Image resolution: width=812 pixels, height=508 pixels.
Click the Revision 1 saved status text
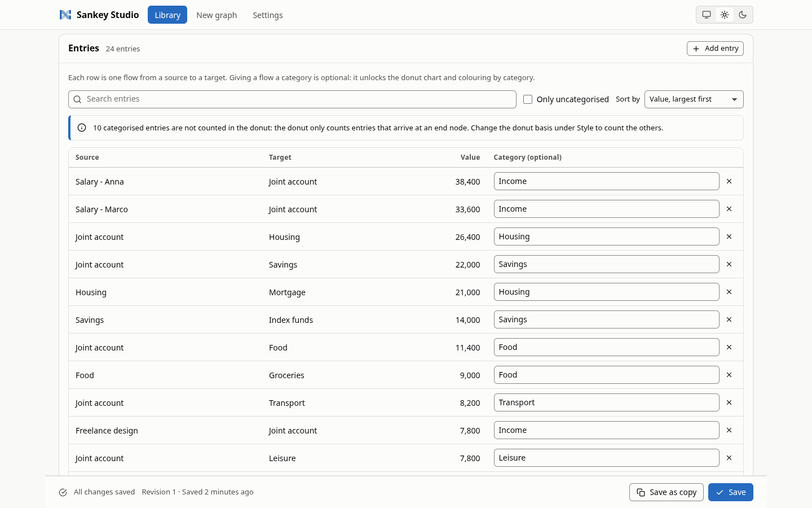pyautogui.click(x=198, y=492)
